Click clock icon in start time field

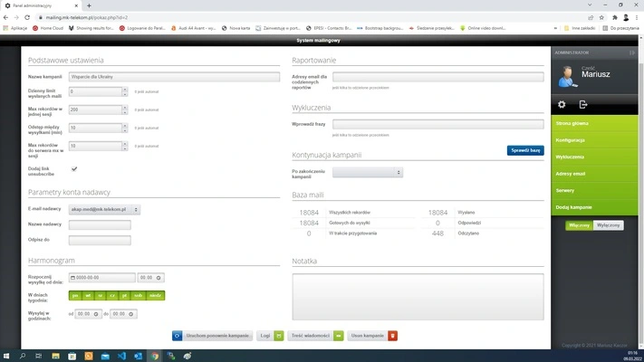[x=159, y=278]
